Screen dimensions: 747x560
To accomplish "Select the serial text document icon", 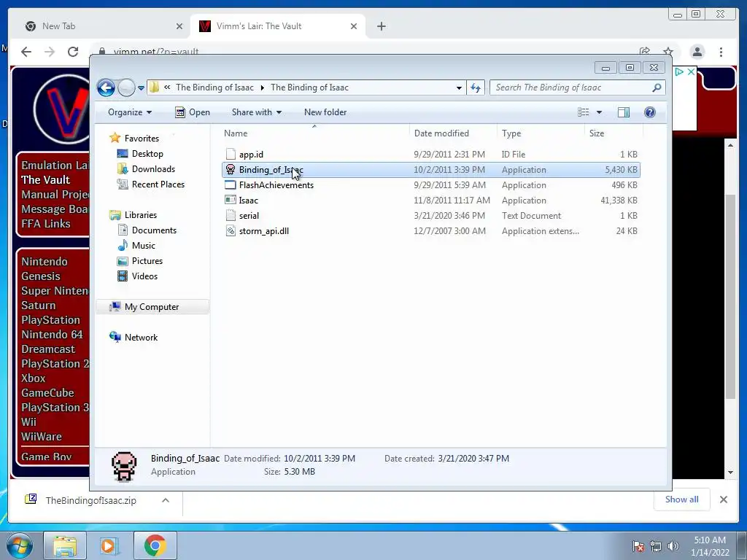I will 231,216.
